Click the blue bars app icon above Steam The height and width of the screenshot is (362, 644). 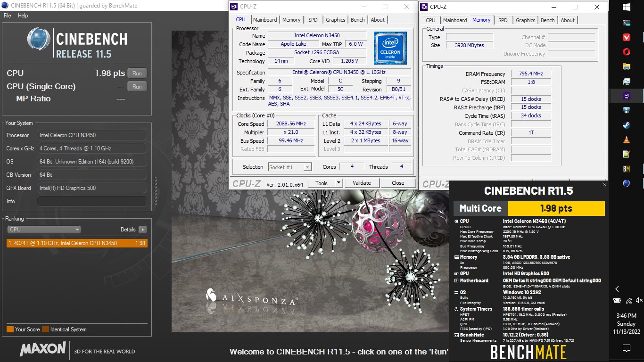click(x=627, y=110)
